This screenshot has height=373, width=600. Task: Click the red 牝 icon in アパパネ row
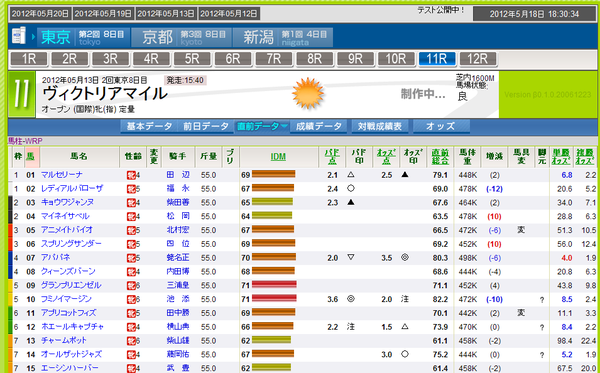pos(131,258)
